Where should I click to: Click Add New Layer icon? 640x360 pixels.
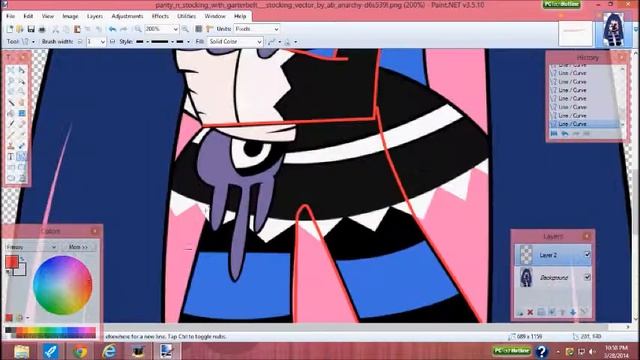click(520, 312)
